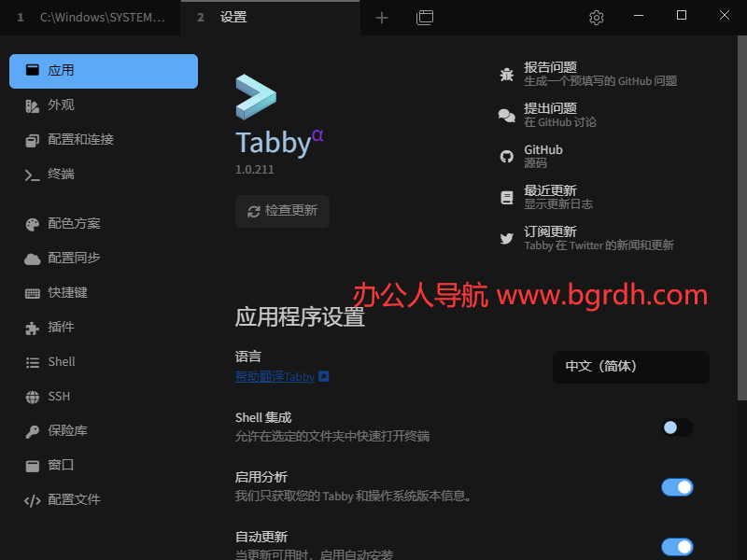This screenshot has height=560, width=747.
Task: Turn off the 自动更新 auto-update switch
Action: (677, 547)
